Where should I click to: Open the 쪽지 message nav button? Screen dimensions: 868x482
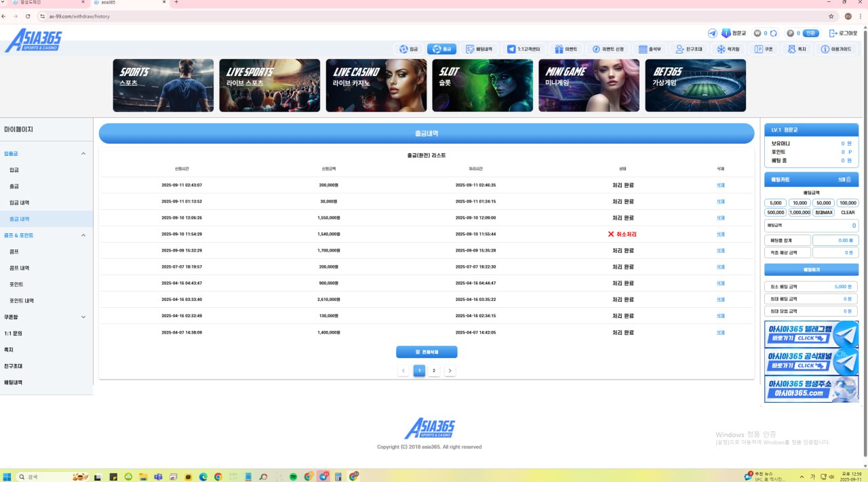tap(796, 49)
